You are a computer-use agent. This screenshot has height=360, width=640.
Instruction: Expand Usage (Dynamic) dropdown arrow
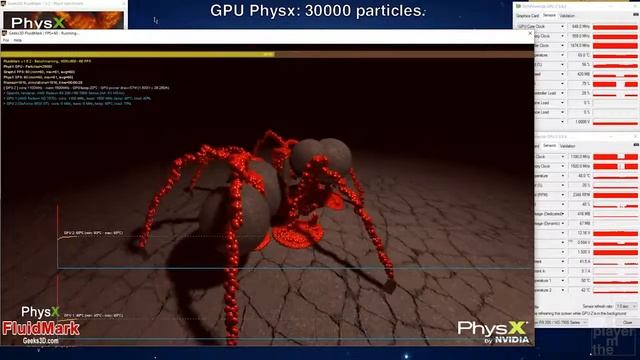tap(562, 224)
